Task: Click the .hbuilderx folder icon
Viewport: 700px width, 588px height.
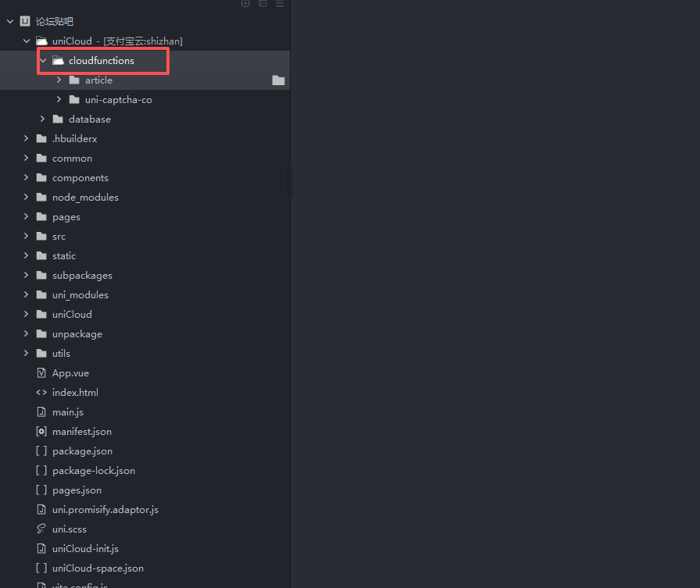Action: (x=41, y=139)
